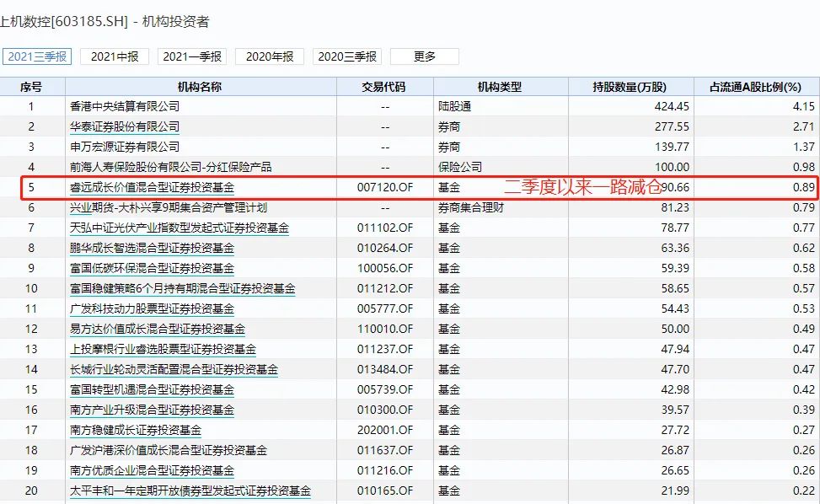Image resolution: width=820 pixels, height=504 pixels.
Task: Select 券商集合理财 institution type cell
Action: pyautogui.click(x=470, y=207)
